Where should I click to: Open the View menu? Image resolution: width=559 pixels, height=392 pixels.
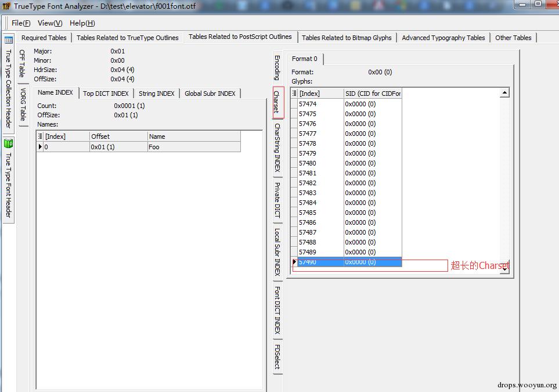tap(49, 23)
